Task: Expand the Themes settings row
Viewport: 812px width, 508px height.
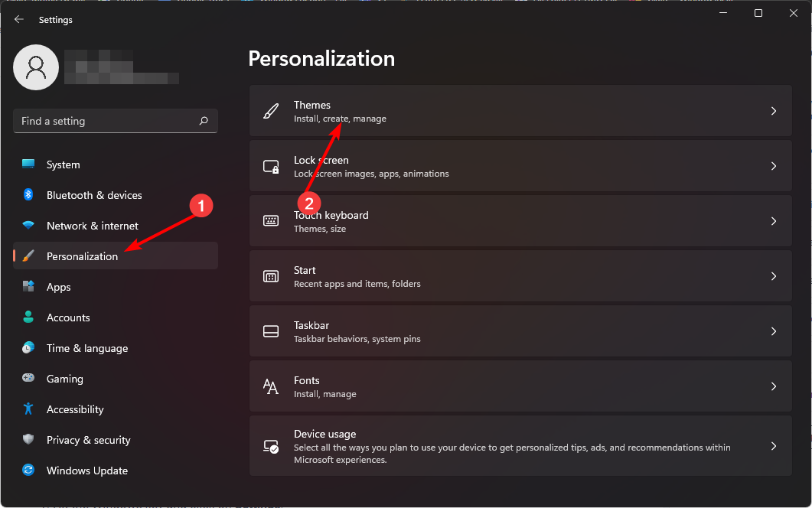Action: (x=520, y=110)
